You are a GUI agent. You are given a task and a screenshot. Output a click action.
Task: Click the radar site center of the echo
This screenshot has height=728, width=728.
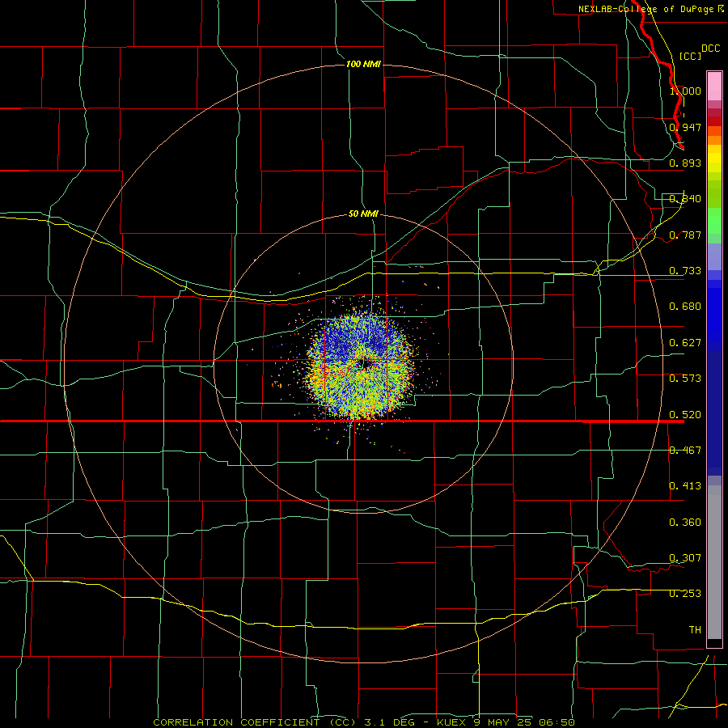[365, 363]
